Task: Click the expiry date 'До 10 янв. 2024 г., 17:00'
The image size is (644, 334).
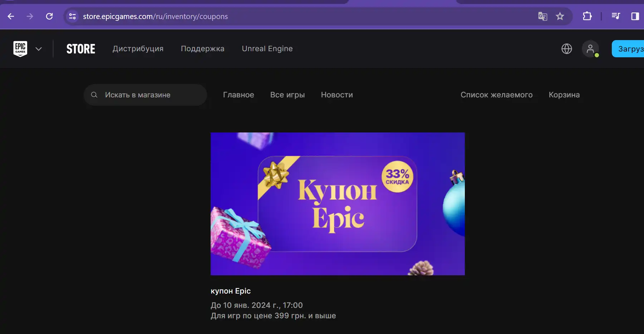Action: click(257, 305)
